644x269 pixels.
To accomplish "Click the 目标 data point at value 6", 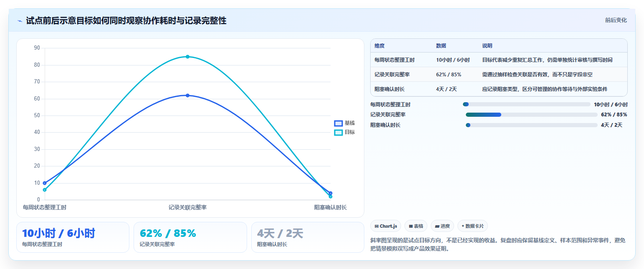I will click(45, 190).
